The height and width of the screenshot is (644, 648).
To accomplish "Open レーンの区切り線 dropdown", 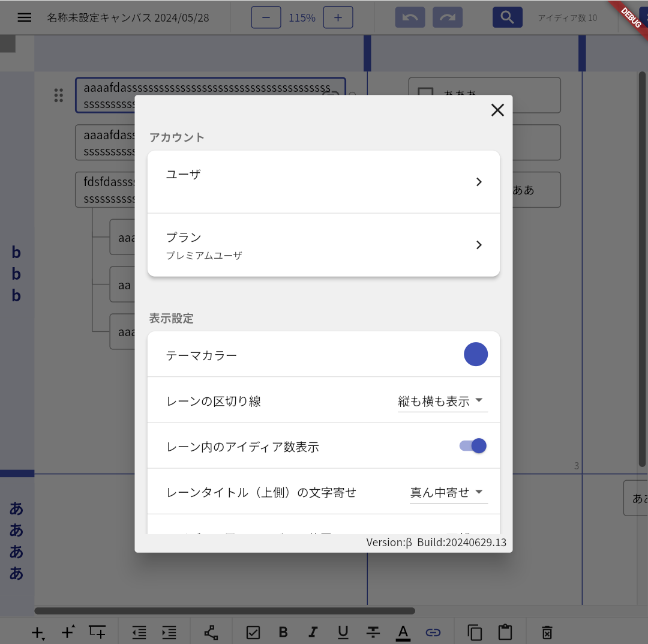I will 443,402.
